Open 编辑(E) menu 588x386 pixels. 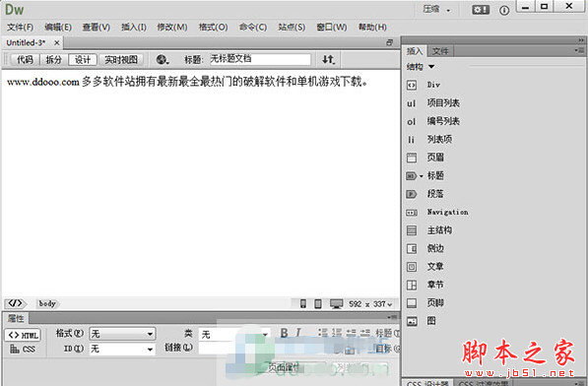tap(58, 28)
